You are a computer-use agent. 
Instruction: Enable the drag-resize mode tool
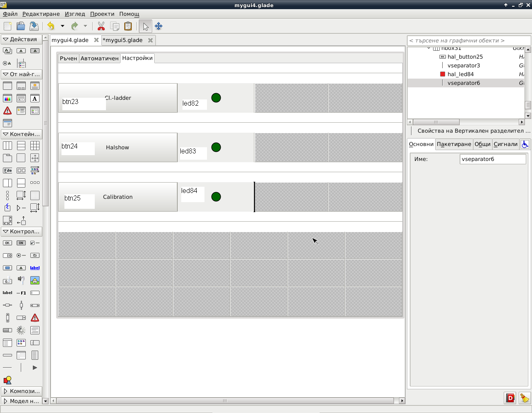(159, 26)
